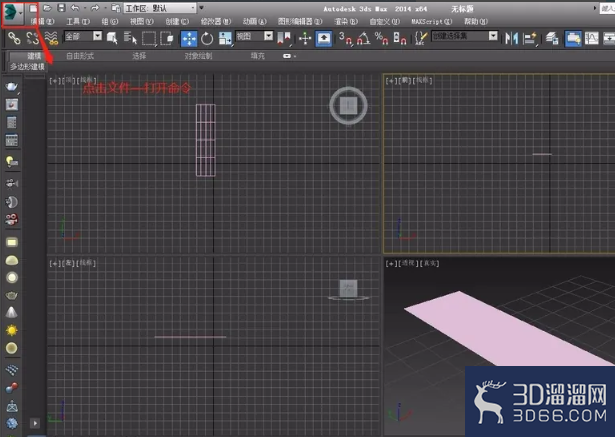Activate the Select Object tool

pos(112,38)
